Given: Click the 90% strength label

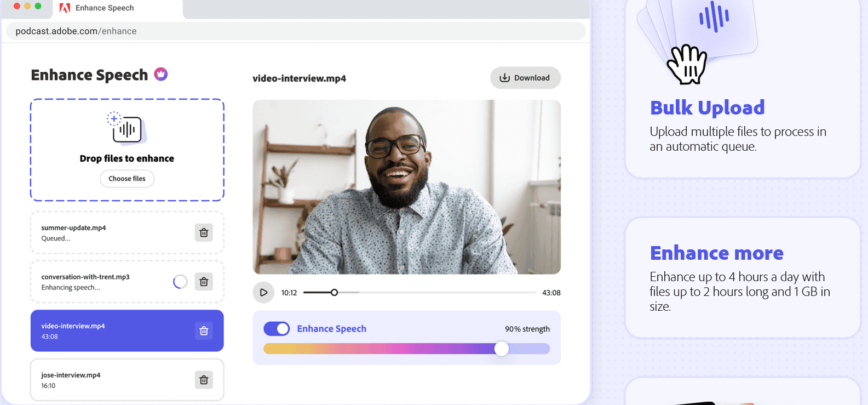Looking at the screenshot, I should pyautogui.click(x=527, y=329).
